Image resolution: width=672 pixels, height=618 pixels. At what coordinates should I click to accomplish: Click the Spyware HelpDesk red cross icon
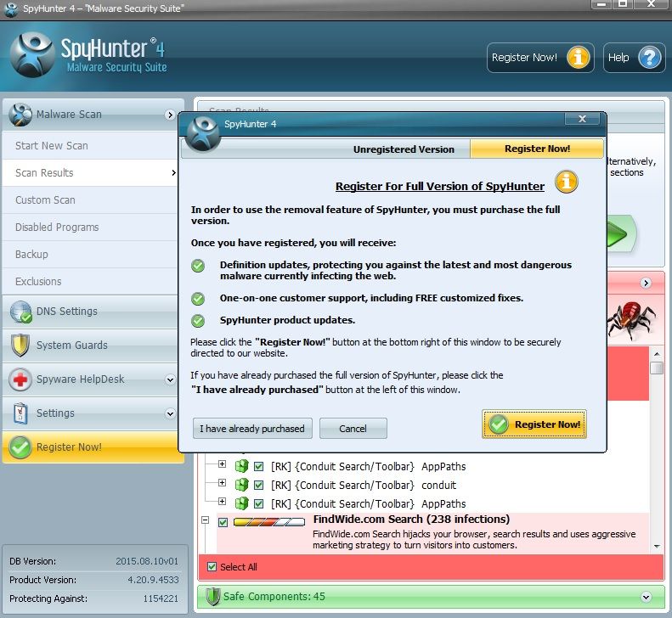click(x=20, y=379)
